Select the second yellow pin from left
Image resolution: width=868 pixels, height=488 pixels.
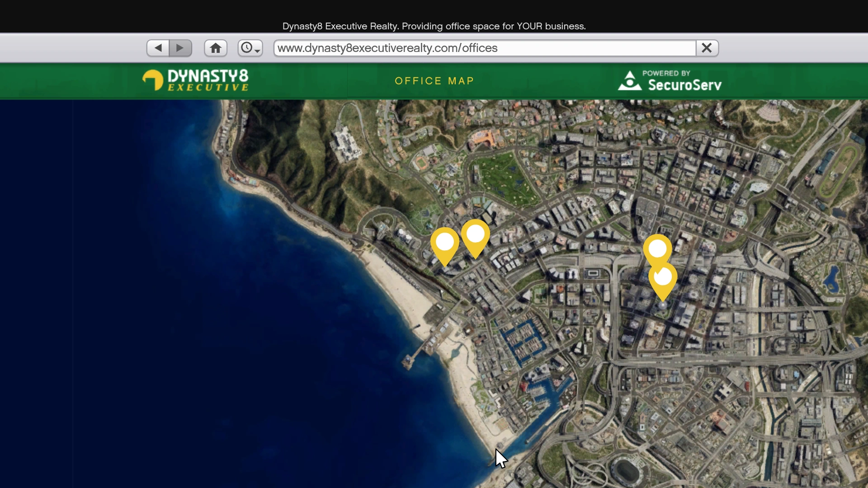coord(476,235)
